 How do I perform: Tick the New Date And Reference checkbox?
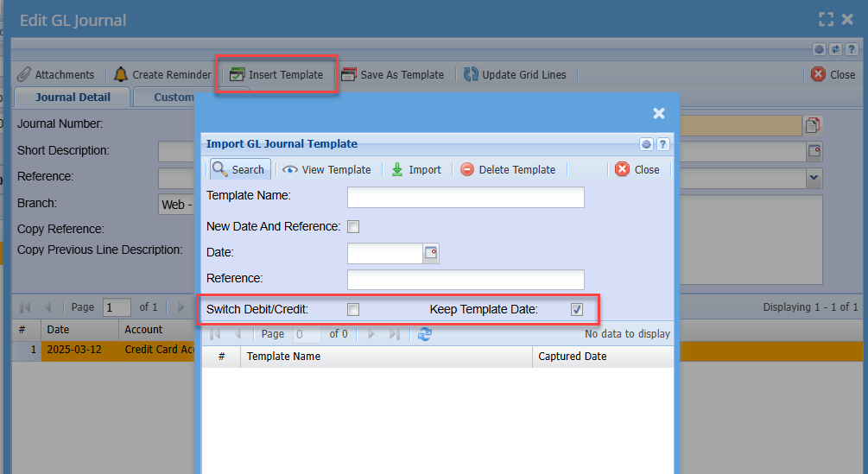point(353,227)
